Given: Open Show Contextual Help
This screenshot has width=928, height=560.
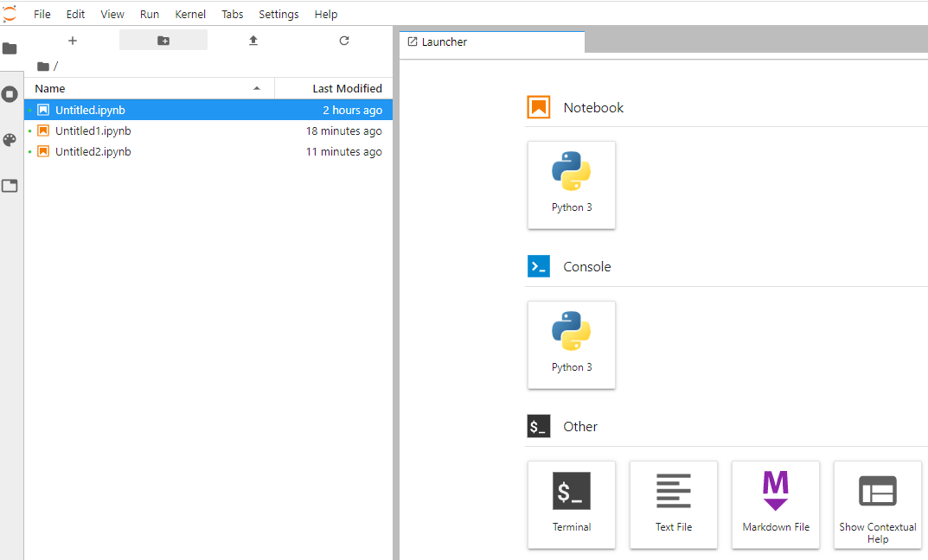Looking at the screenshot, I should (878, 505).
